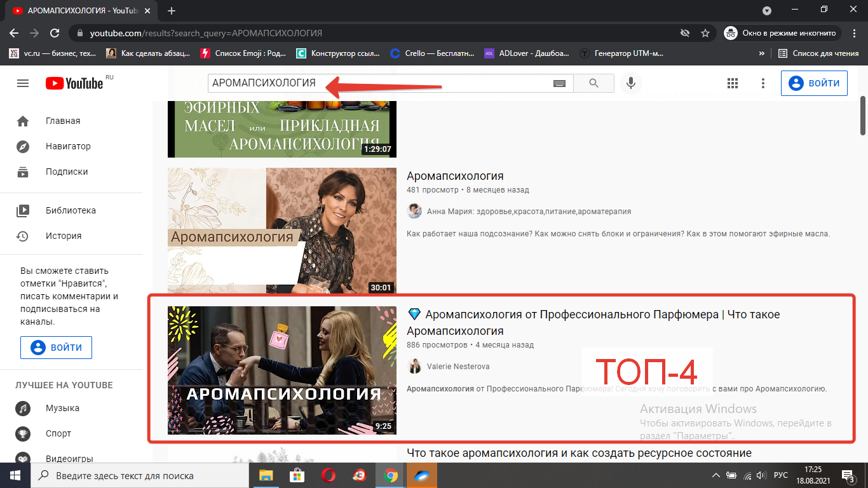Open Chrome's three-dot menu
This screenshot has height=488, width=868.
pos(855,33)
